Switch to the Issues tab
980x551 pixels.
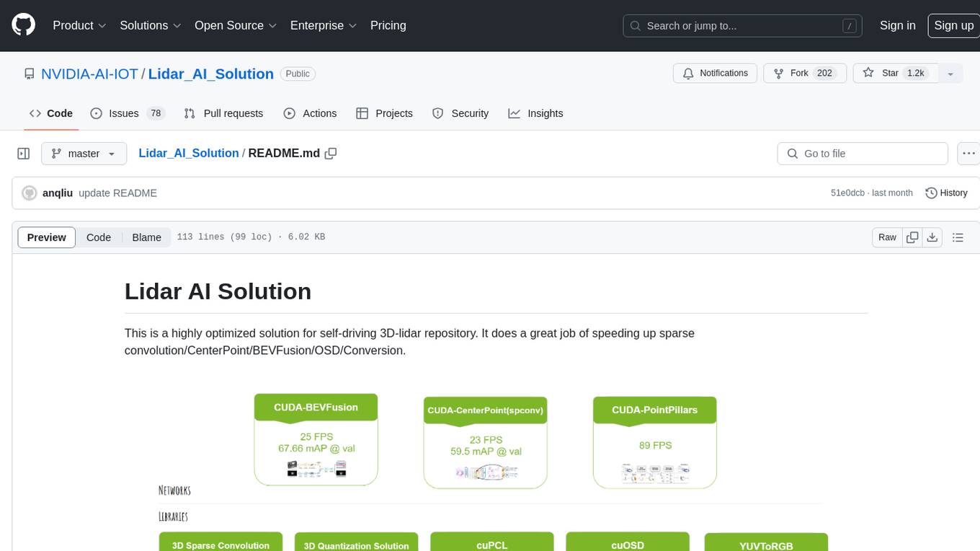pyautogui.click(x=128, y=113)
